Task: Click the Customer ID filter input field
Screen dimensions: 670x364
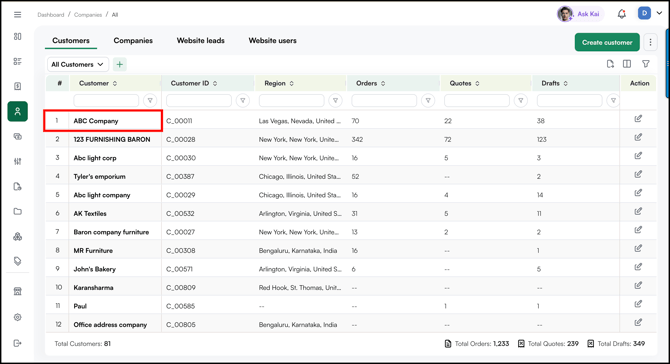Action: pos(199,101)
